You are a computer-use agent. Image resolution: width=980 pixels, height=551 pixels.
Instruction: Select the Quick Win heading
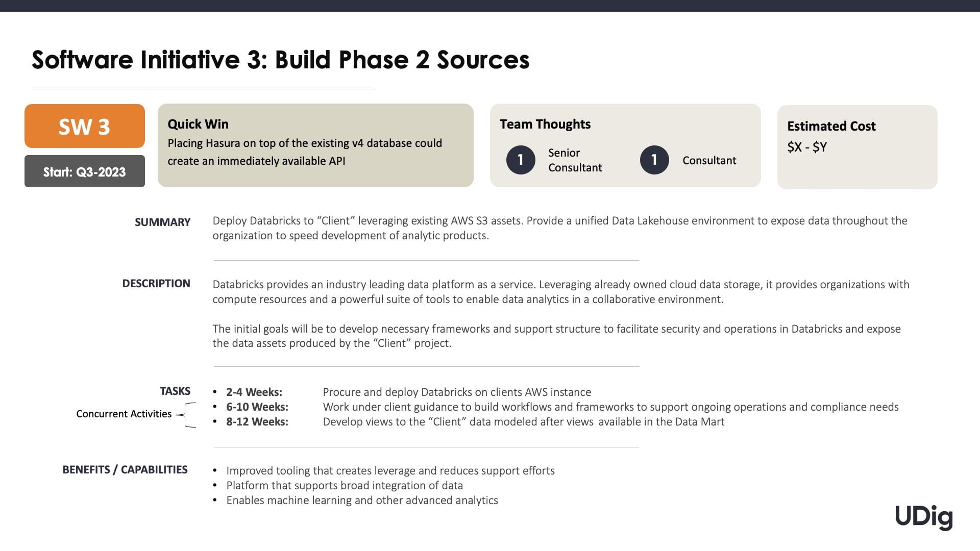[198, 124]
